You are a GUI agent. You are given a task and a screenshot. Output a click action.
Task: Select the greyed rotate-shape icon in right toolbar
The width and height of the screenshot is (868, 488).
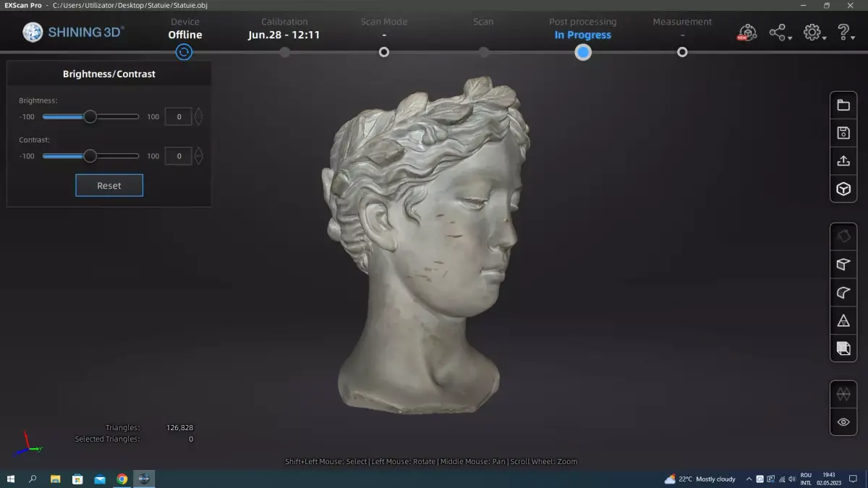[x=843, y=236]
